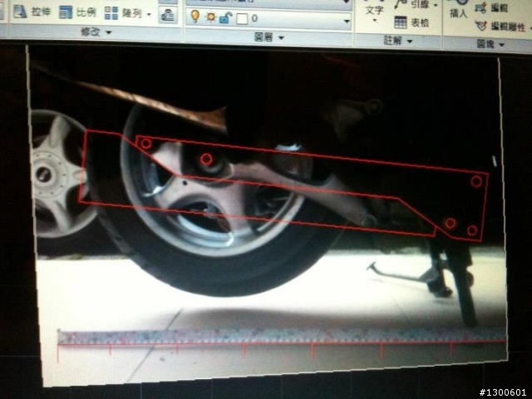Select the red circle at bracket's upper-right corner
Viewport: 532px width, 399px height.
(476, 181)
